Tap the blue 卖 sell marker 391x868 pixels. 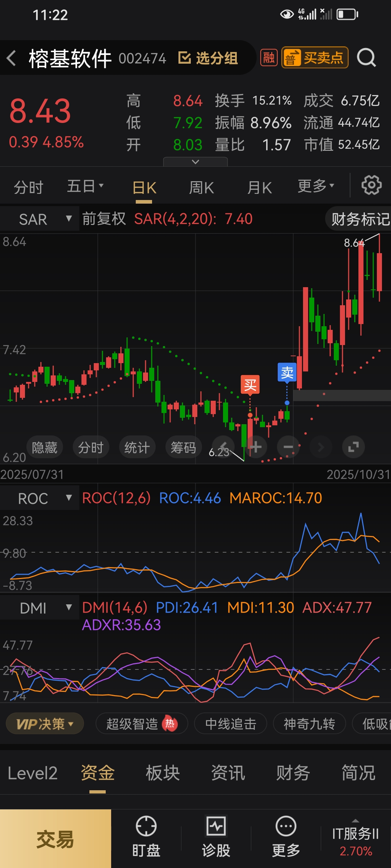(x=287, y=373)
